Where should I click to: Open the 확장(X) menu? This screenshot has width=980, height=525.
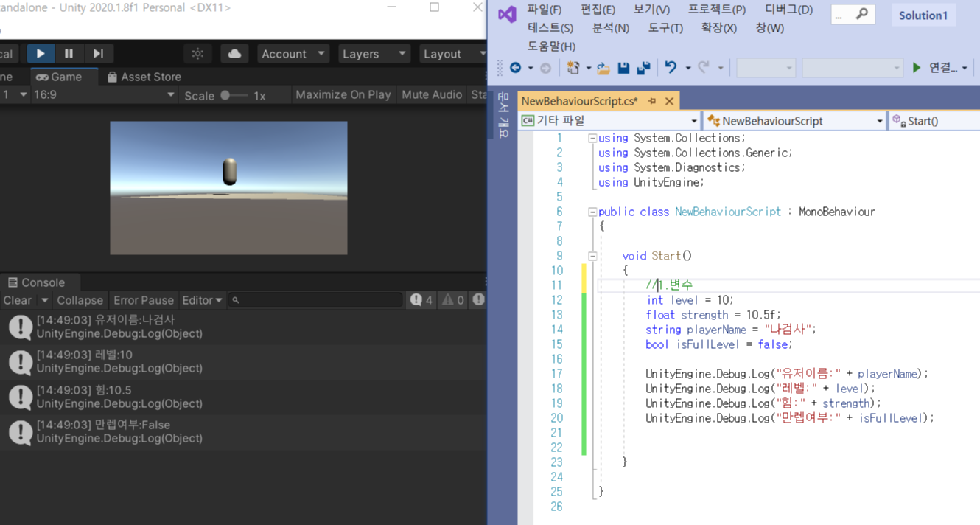coord(718,28)
